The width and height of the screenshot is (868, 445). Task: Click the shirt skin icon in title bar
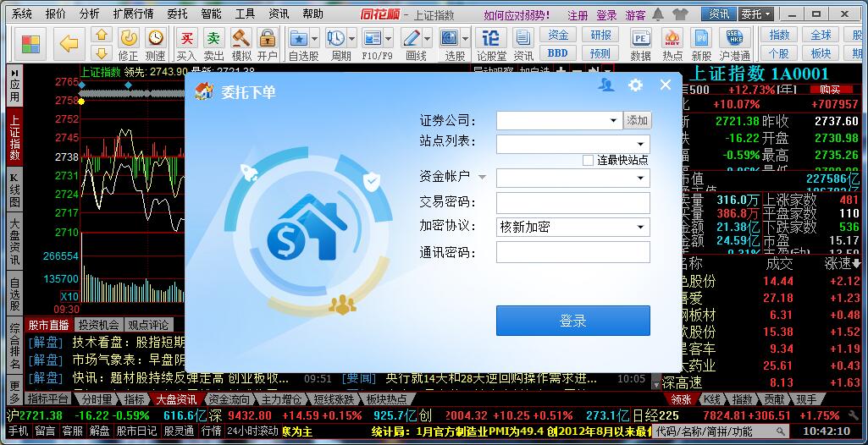680,14
